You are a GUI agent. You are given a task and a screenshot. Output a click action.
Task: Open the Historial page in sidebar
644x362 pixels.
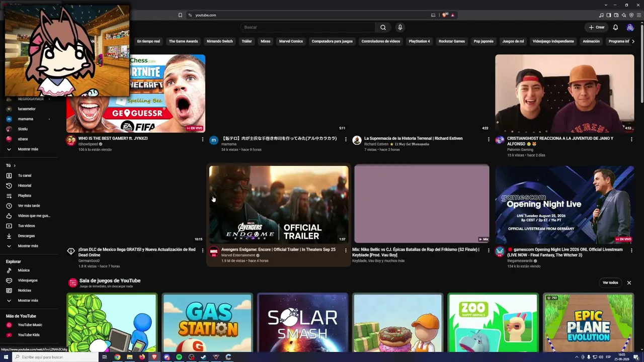tap(25, 186)
